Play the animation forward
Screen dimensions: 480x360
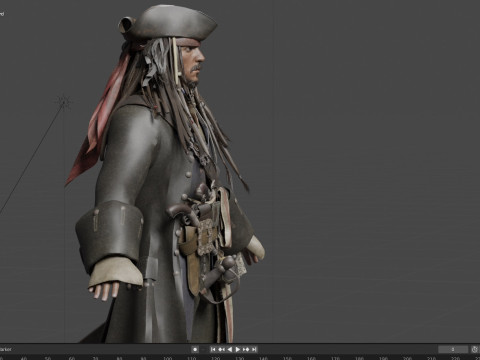[x=238, y=349]
